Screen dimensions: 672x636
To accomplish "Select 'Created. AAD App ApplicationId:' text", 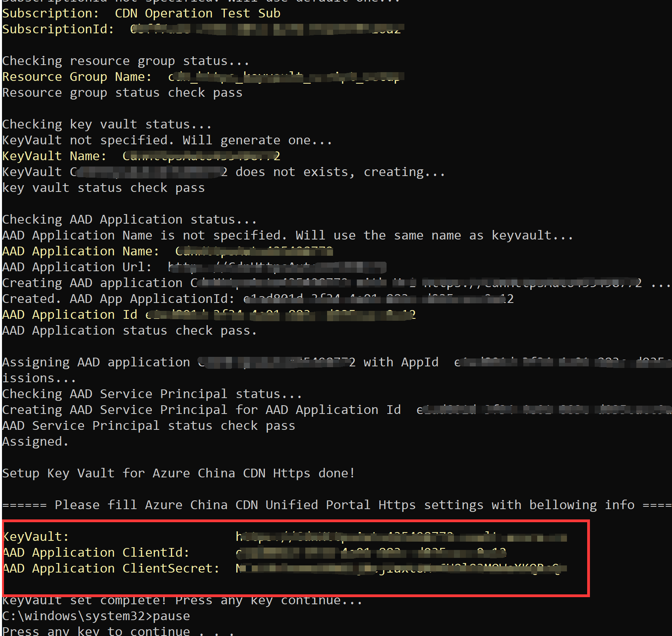I will [119, 299].
